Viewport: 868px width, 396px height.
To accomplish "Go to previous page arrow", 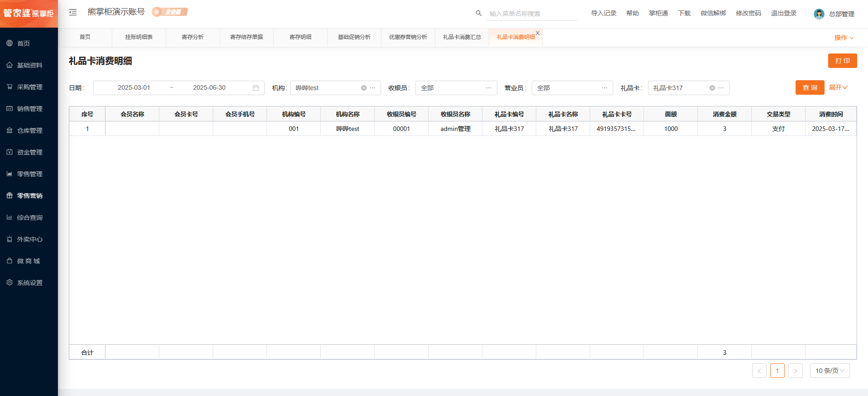I will point(759,371).
